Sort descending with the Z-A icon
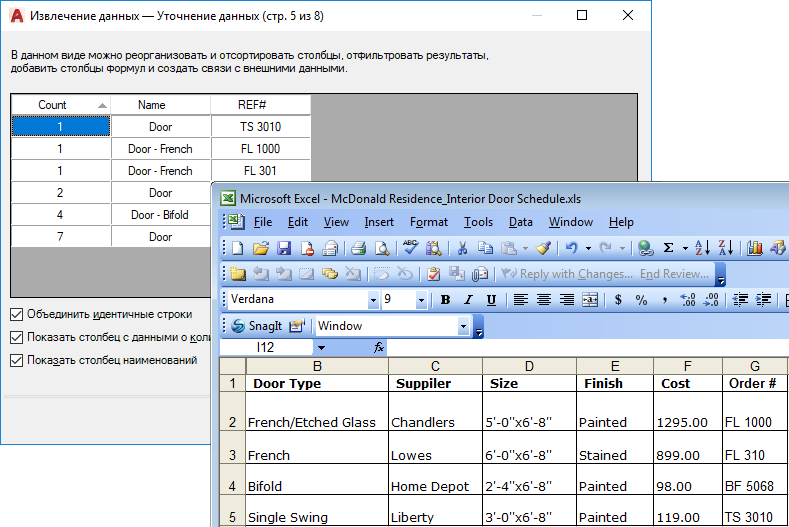789x527 pixels. click(726, 248)
